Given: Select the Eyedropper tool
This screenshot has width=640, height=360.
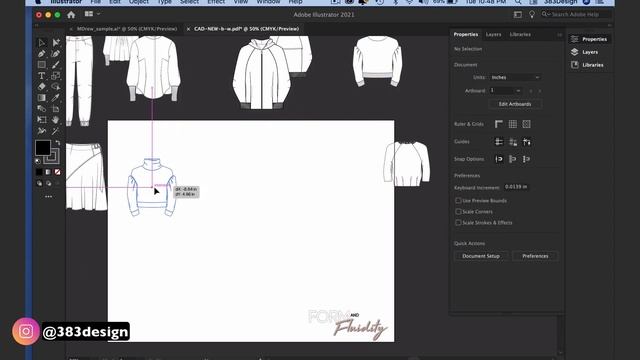Looking at the screenshot, I should click(x=56, y=98).
